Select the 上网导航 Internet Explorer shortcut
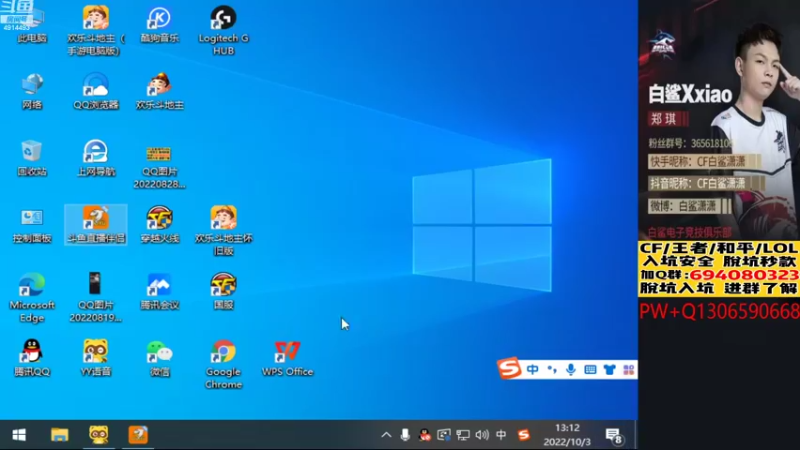This screenshot has height=450, width=800. coord(96,158)
